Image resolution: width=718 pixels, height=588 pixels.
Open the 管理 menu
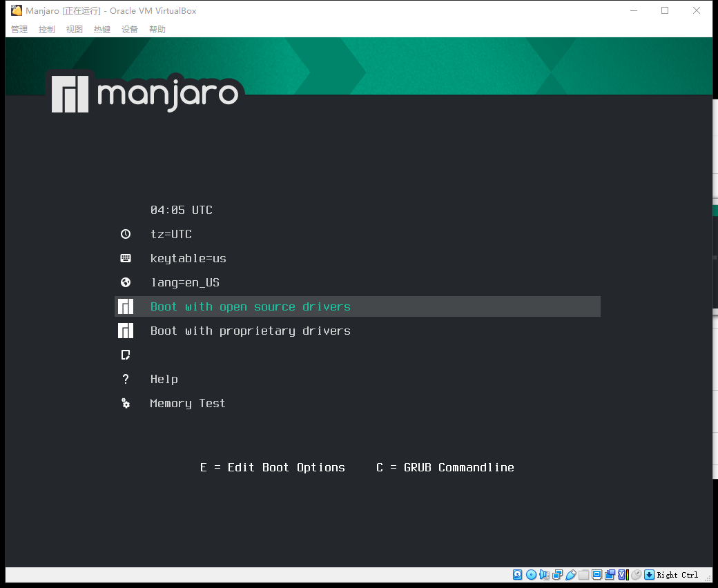point(19,29)
